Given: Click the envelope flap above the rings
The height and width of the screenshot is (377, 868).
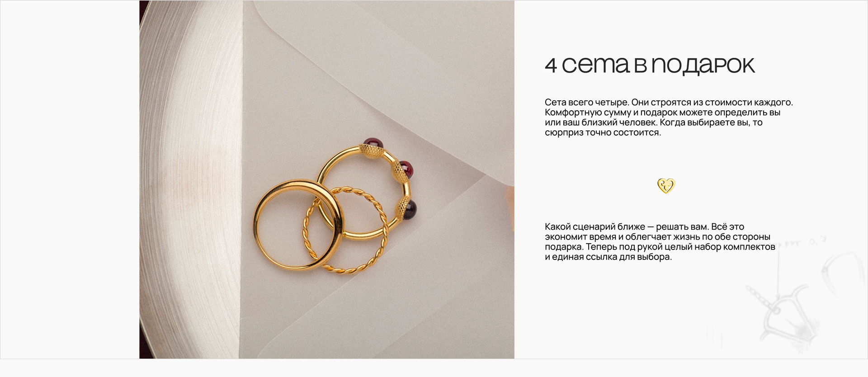Looking at the screenshot, I should pos(384,68).
